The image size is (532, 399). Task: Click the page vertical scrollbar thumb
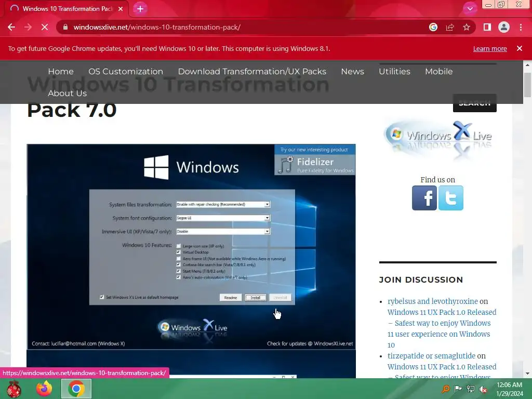pyautogui.click(x=528, y=85)
